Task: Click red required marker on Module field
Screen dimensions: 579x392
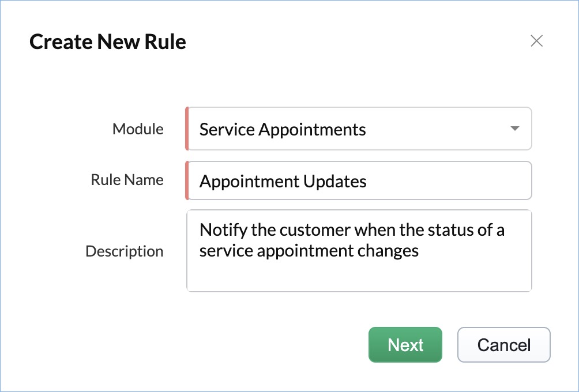Action: 187,129
